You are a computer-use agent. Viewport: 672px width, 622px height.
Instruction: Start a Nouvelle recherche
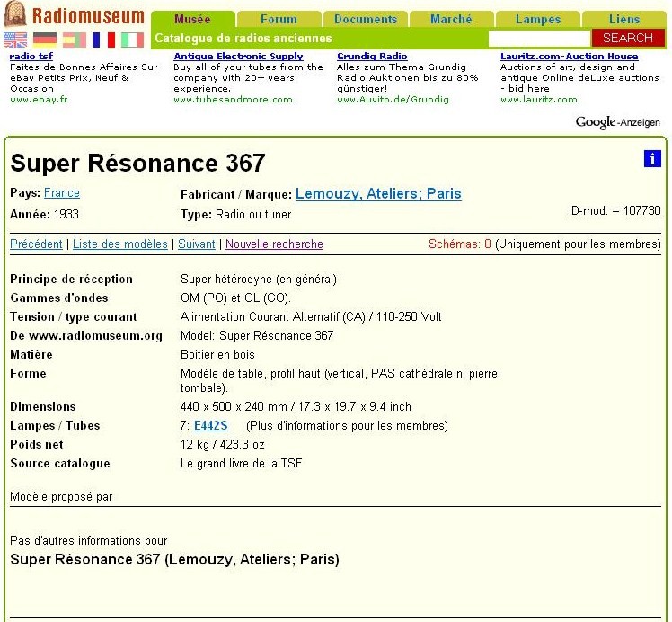tap(274, 244)
